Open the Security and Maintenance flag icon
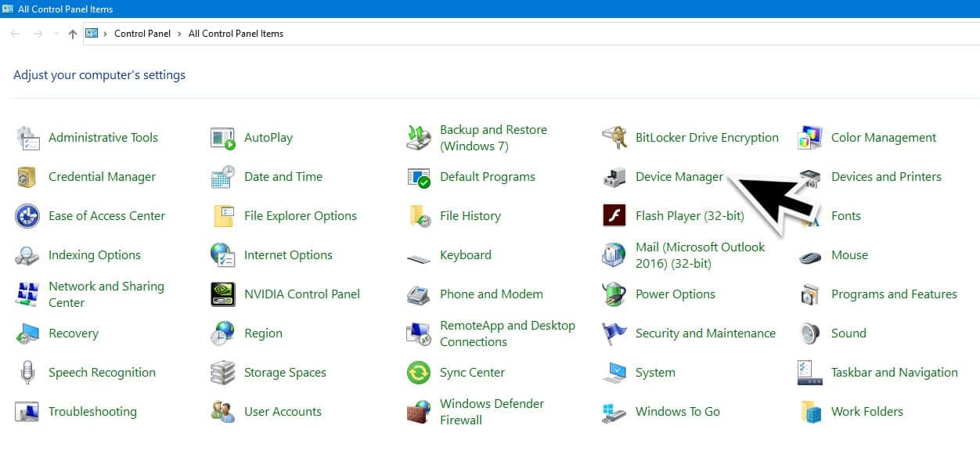The image size is (980, 458). (x=614, y=334)
